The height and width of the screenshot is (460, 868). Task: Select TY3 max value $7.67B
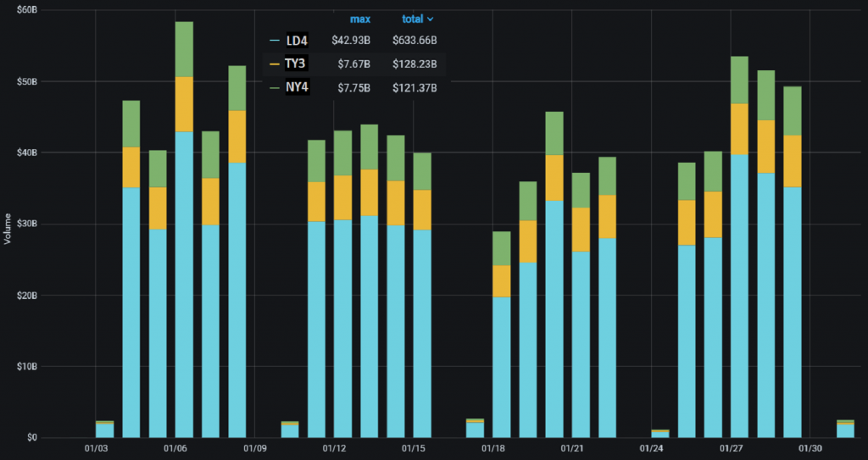click(353, 64)
